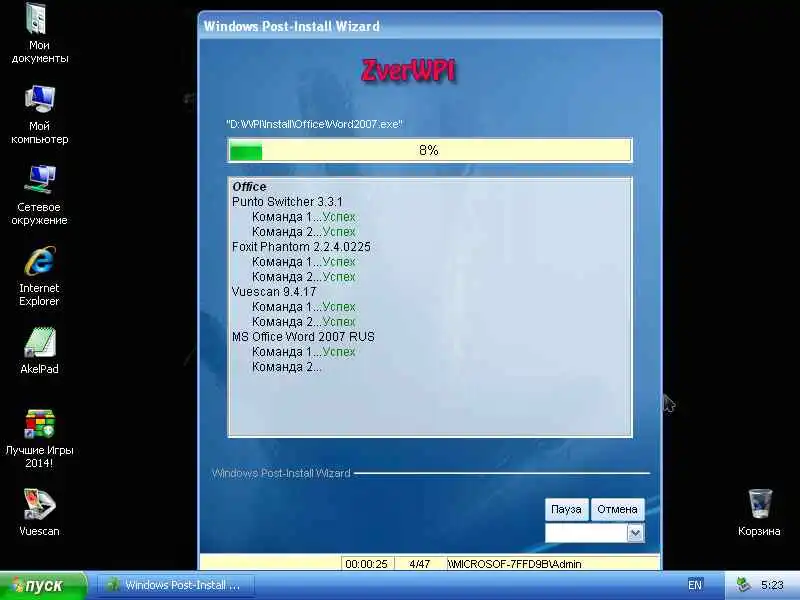The height and width of the screenshot is (600, 800).
Task: Select the MS Office Word 2007 RUS entry
Action: pos(303,337)
